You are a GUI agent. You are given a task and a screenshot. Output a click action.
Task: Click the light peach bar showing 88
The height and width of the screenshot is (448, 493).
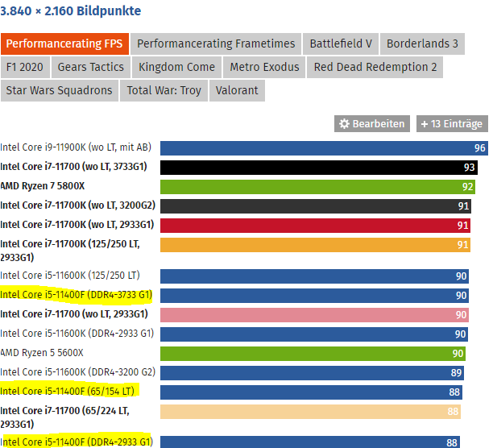tap(310, 412)
